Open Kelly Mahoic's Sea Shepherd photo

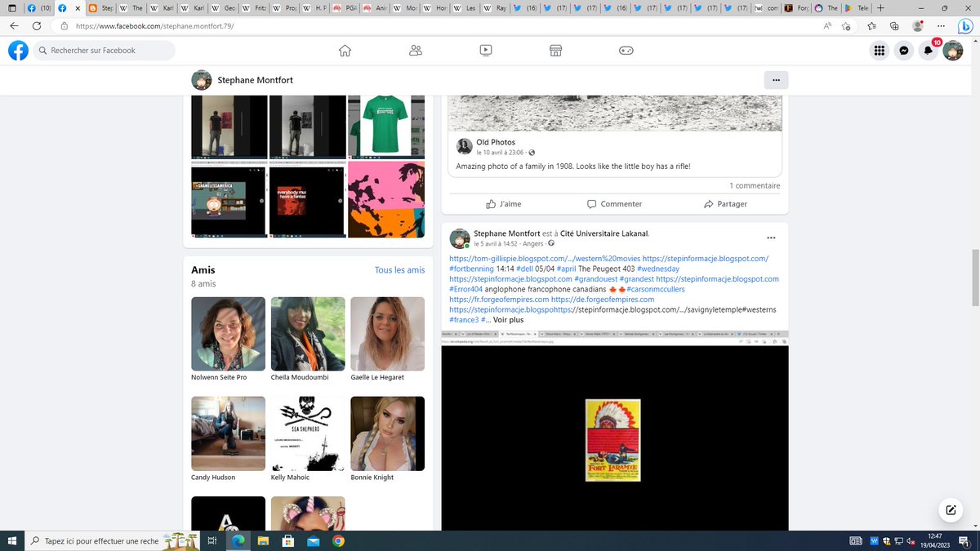[308, 433]
